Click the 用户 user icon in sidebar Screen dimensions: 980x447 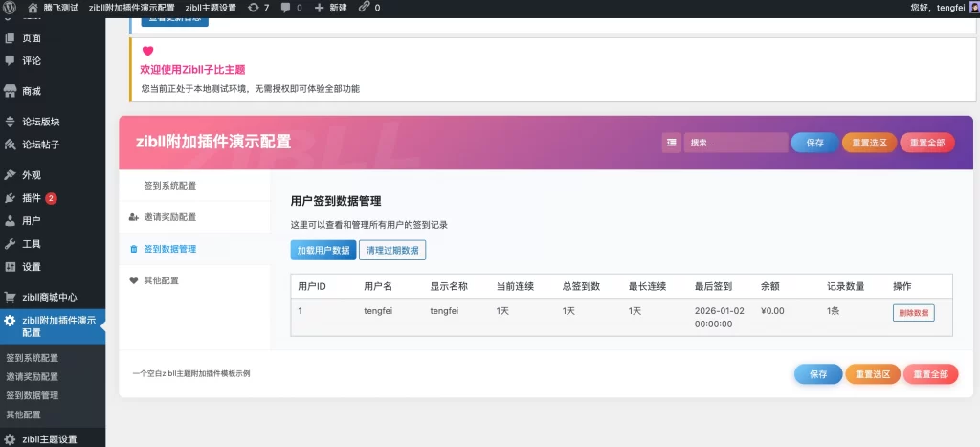[x=10, y=221]
